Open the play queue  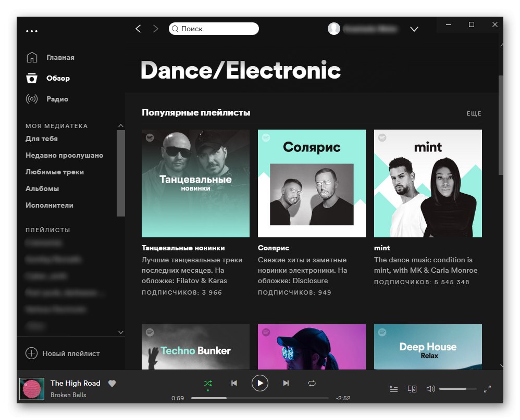(x=394, y=389)
